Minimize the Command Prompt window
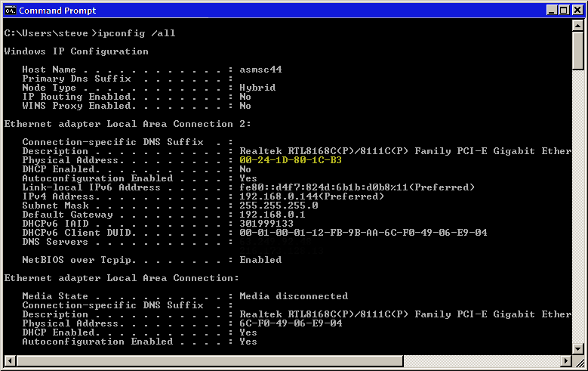Image resolution: width=588 pixels, height=371 pixels. coord(553,11)
